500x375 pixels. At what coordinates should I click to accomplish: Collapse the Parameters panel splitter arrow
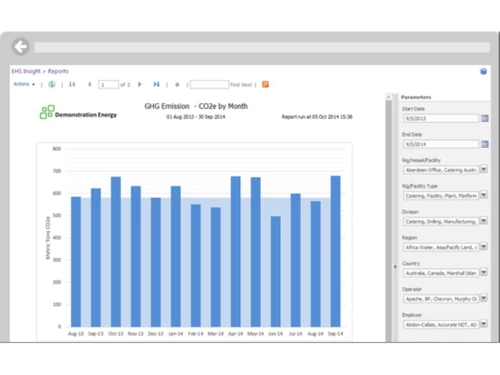[395, 267]
